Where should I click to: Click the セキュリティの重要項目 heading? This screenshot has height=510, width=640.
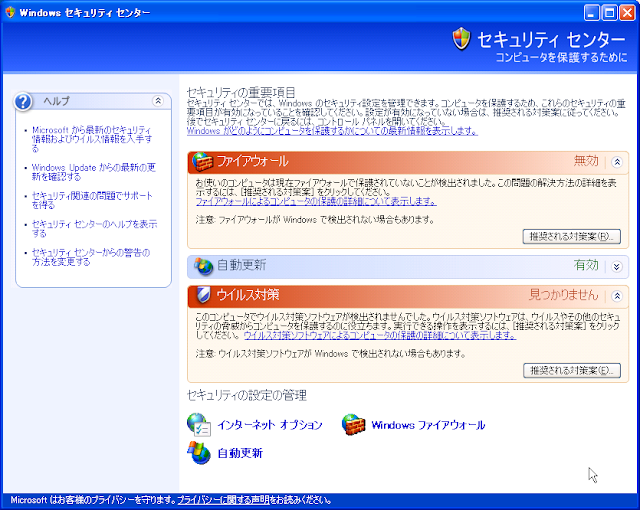point(241,92)
